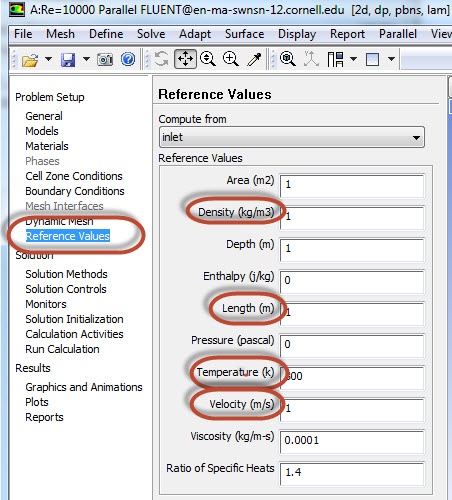Open the Surface menu
Viewport: 452px width, 500px height.
pos(244,34)
